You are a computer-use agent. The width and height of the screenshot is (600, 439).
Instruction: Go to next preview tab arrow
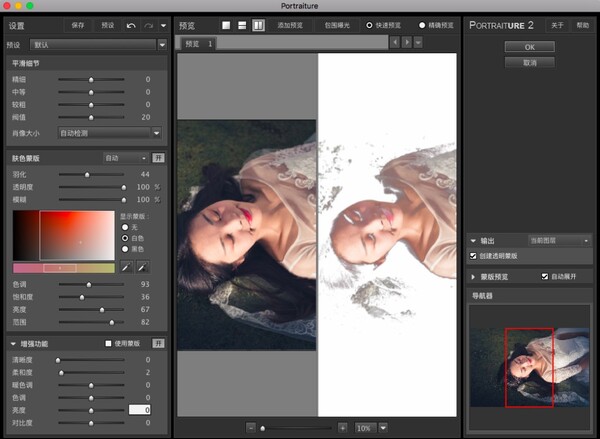pos(407,42)
